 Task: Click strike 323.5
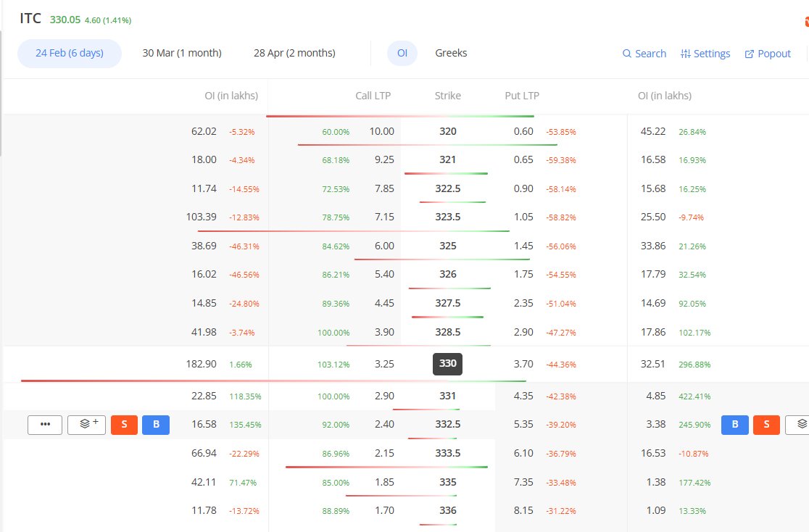[x=448, y=217]
